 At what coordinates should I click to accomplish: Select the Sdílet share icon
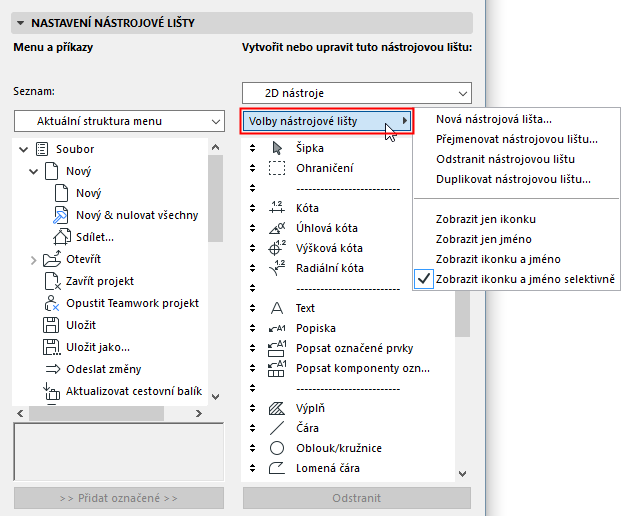pyautogui.click(x=60, y=237)
